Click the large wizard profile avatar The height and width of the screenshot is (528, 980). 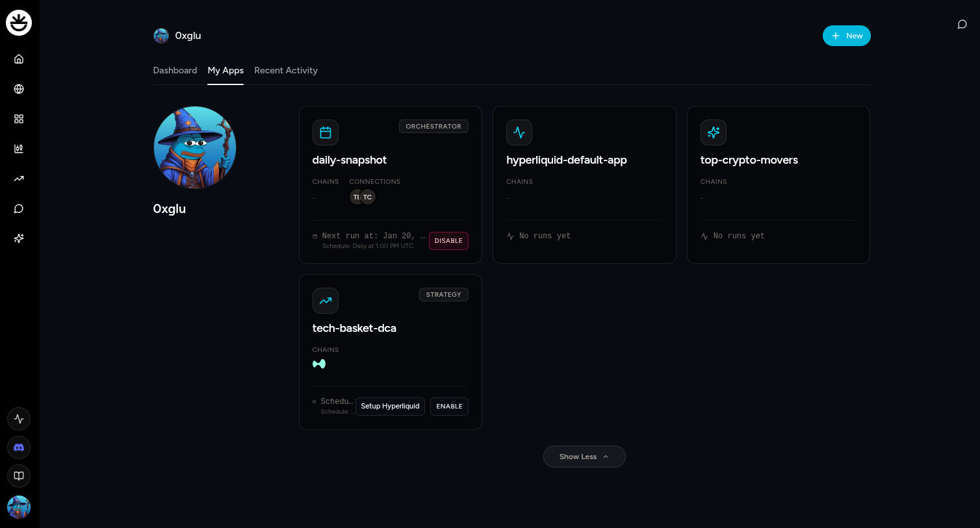[x=195, y=147]
